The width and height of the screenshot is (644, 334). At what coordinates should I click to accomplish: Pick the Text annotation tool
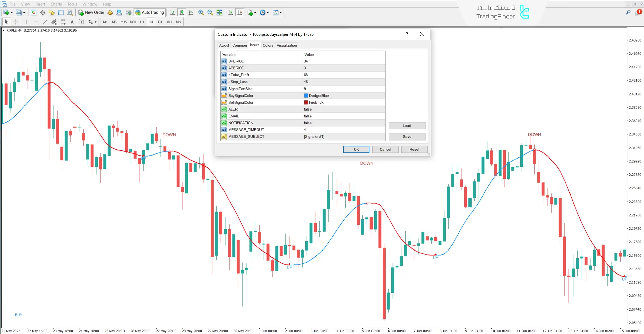pos(72,22)
